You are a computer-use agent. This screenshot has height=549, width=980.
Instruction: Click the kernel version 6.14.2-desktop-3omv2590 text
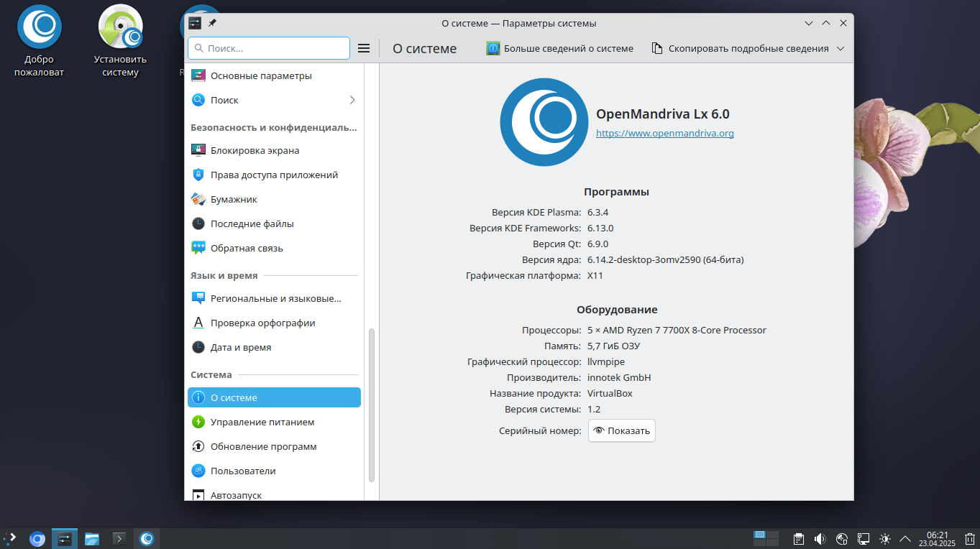pos(666,259)
